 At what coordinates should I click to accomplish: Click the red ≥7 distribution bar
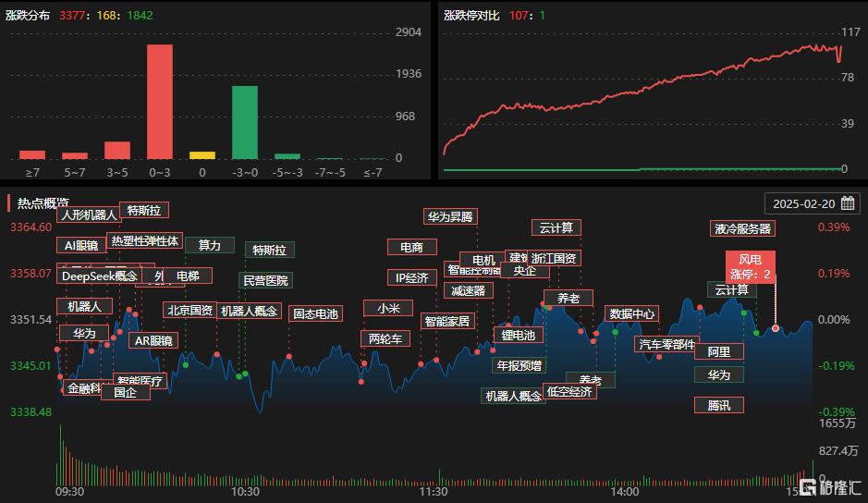coord(32,155)
